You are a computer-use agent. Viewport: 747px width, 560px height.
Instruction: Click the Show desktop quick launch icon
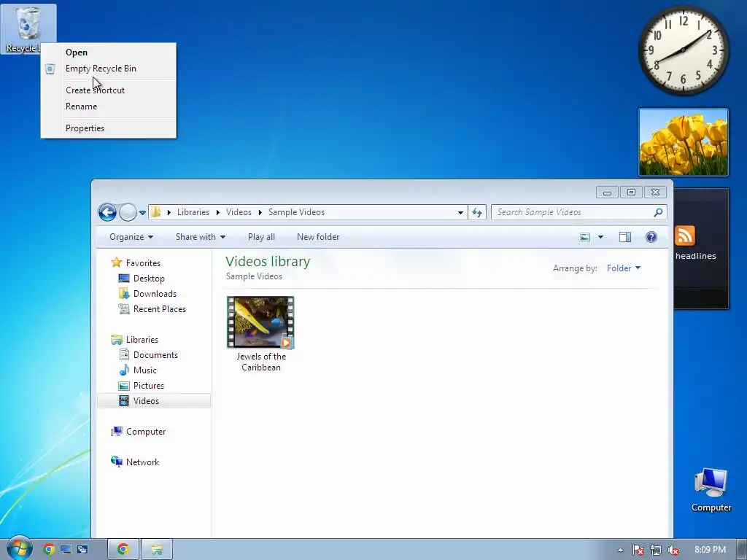(66, 550)
